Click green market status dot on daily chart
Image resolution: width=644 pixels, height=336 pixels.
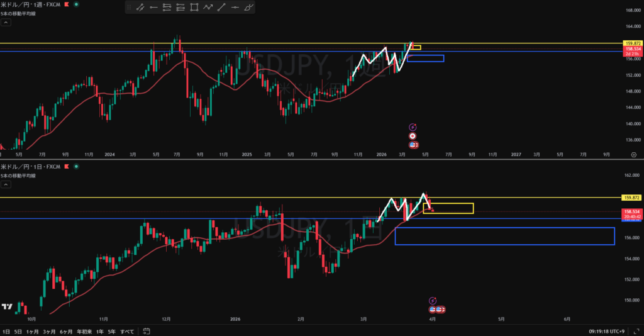tap(76, 167)
